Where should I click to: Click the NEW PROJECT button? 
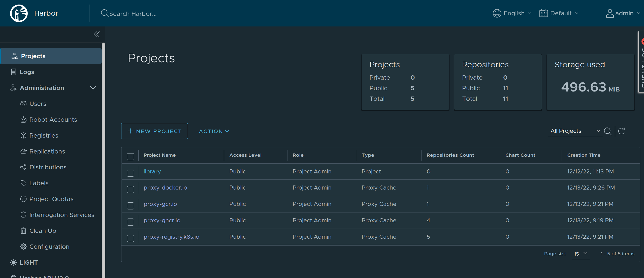(x=154, y=131)
